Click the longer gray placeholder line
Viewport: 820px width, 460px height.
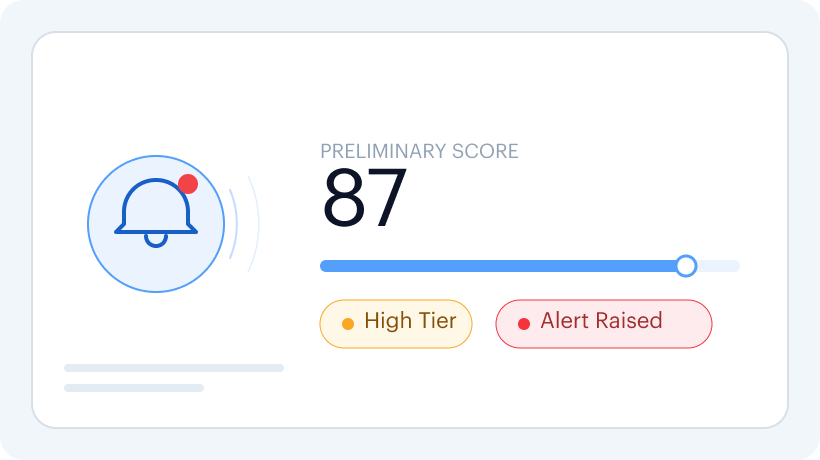point(174,368)
